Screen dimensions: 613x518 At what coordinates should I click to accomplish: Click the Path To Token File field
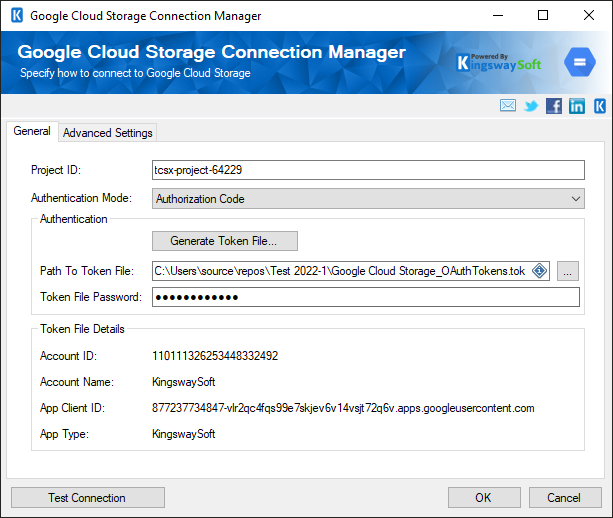coord(351,271)
